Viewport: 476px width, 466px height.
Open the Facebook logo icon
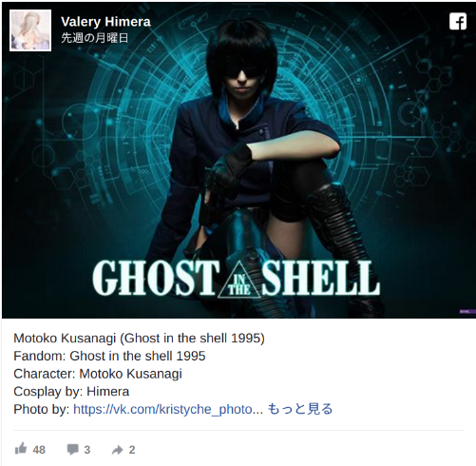point(458,21)
